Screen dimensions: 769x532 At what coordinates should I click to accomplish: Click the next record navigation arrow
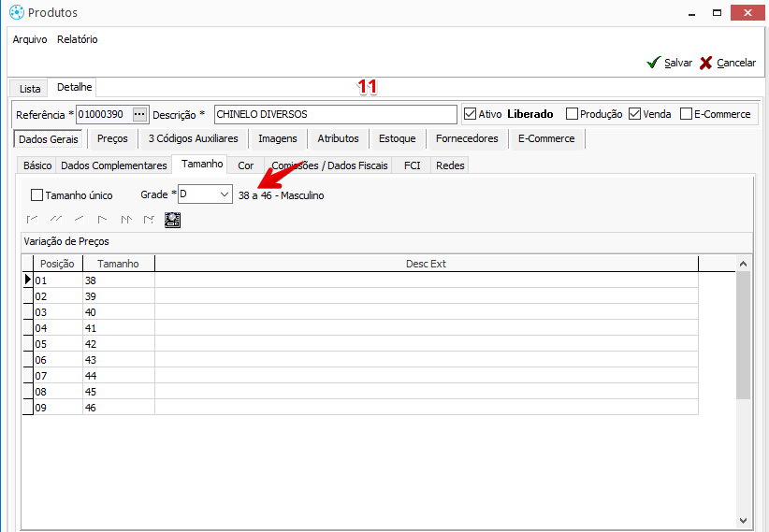tap(103, 220)
